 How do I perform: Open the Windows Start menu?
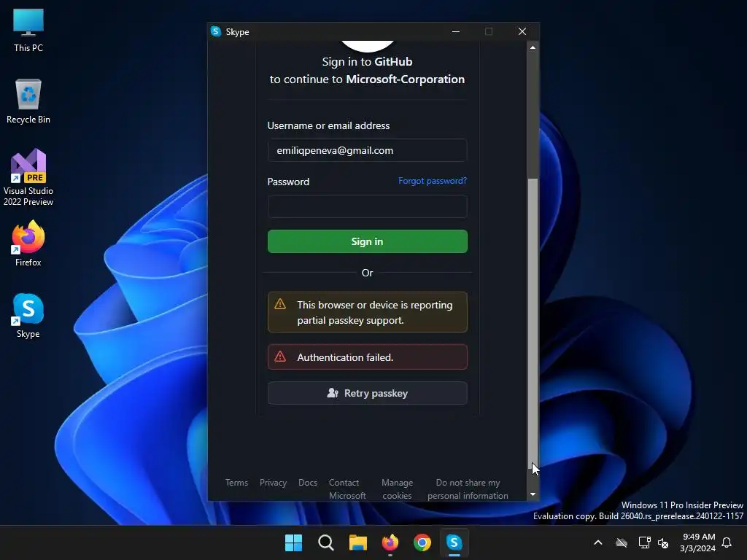pyautogui.click(x=293, y=542)
